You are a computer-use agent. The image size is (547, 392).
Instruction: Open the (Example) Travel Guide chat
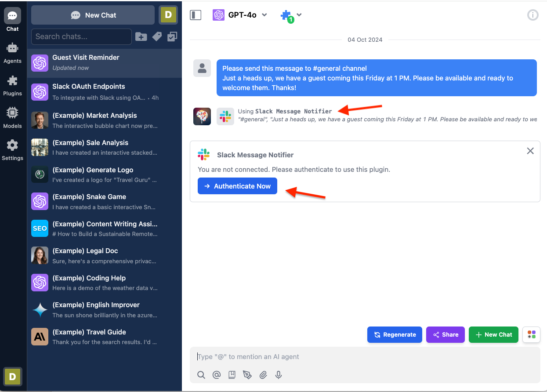105,337
